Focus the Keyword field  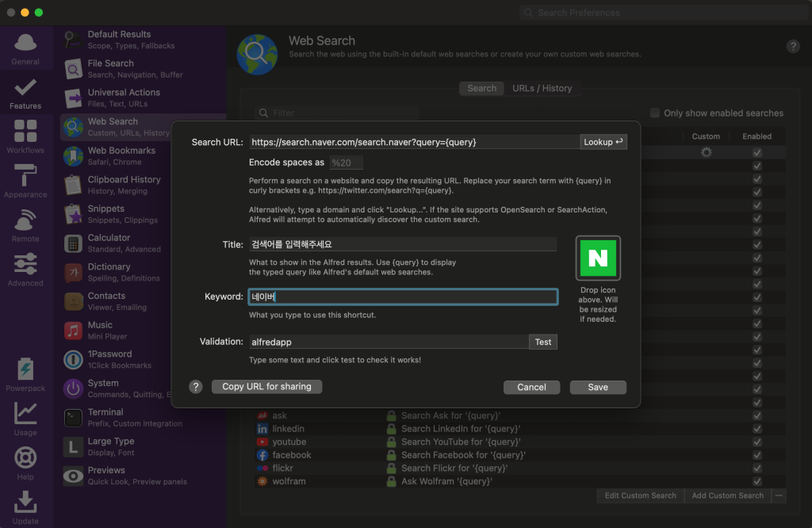[x=403, y=297]
